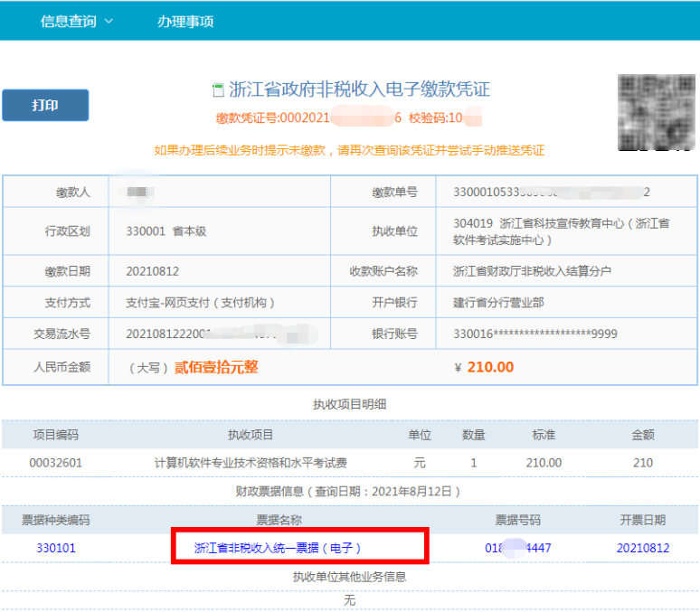700x612 pixels.
Task: Click the orange notice about 手动推送凭证
Action: coord(349,150)
